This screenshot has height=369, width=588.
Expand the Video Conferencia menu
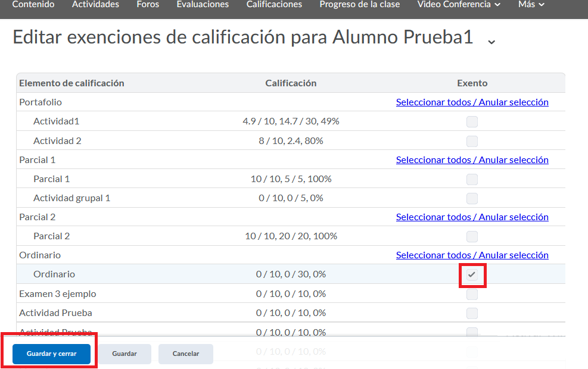(x=459, y=5)
